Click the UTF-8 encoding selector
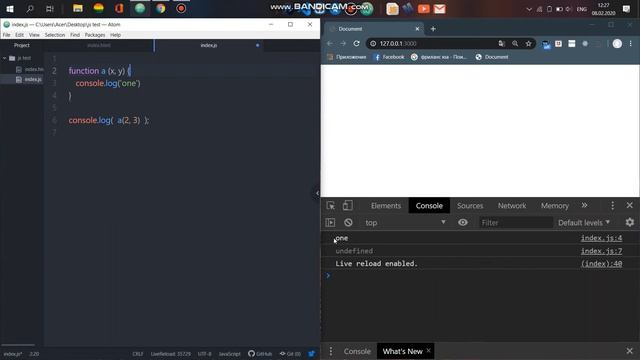 (x=204, y=353)
